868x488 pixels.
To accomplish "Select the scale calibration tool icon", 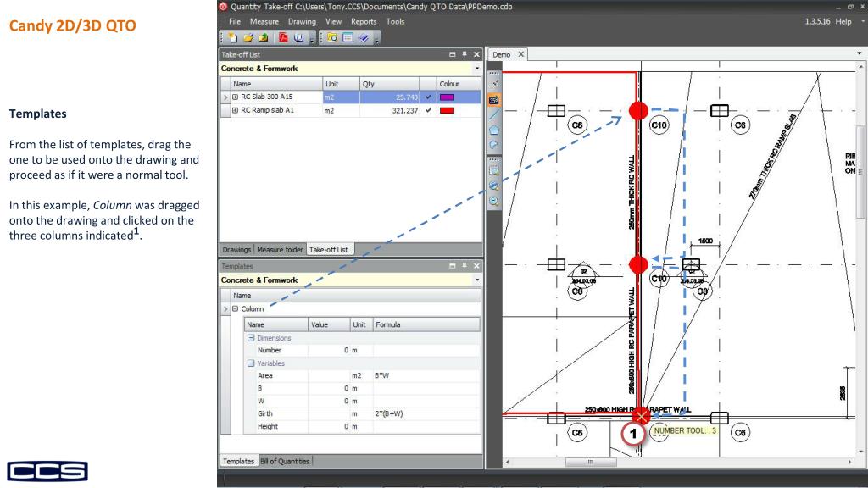I will pyautogui.click(x=494, y=84).
